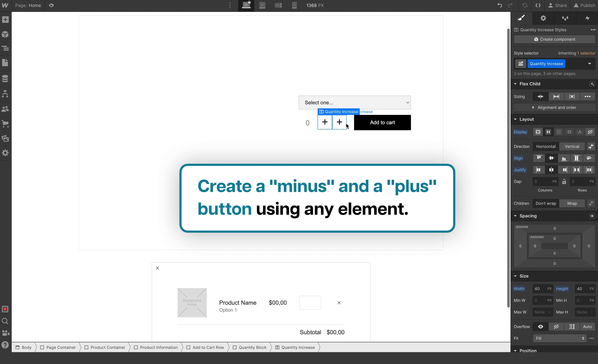Open the Pages panel

[x=5, y=63]
